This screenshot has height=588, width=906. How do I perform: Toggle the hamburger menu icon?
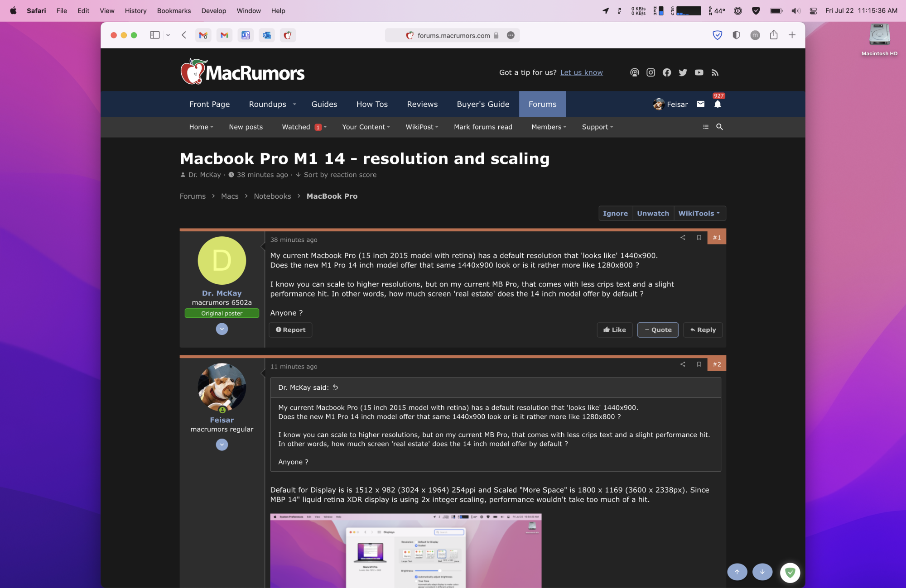(706, 127)
